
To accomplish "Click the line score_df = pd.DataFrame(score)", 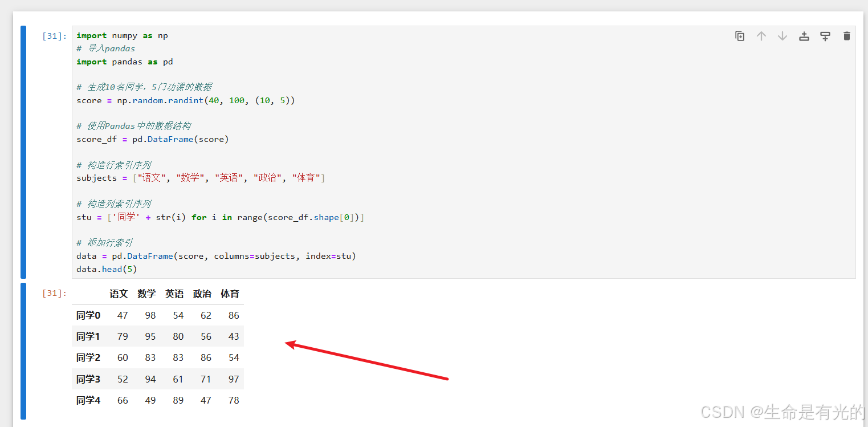I will coord(153,139).
